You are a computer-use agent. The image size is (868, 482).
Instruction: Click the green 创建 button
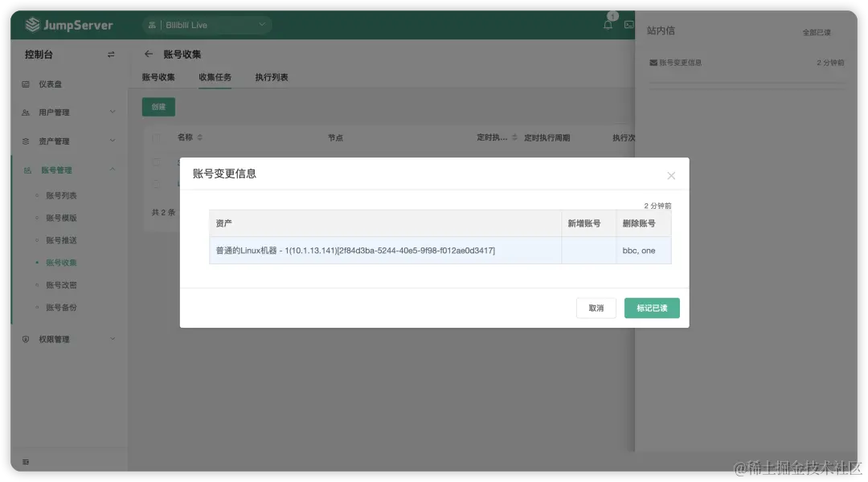point(158,107)
